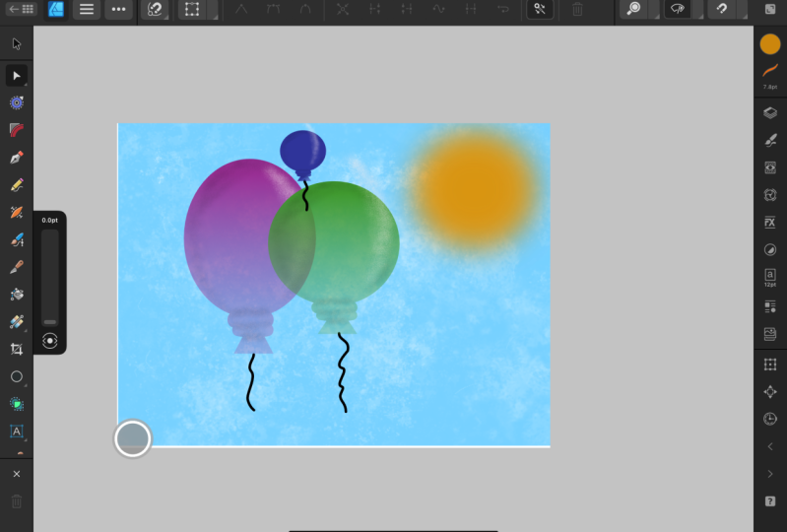Image resolution: width=787 pixels, height=532 pixels.
Task: Click the Close Curve action
Action: [x=375, y=9]
